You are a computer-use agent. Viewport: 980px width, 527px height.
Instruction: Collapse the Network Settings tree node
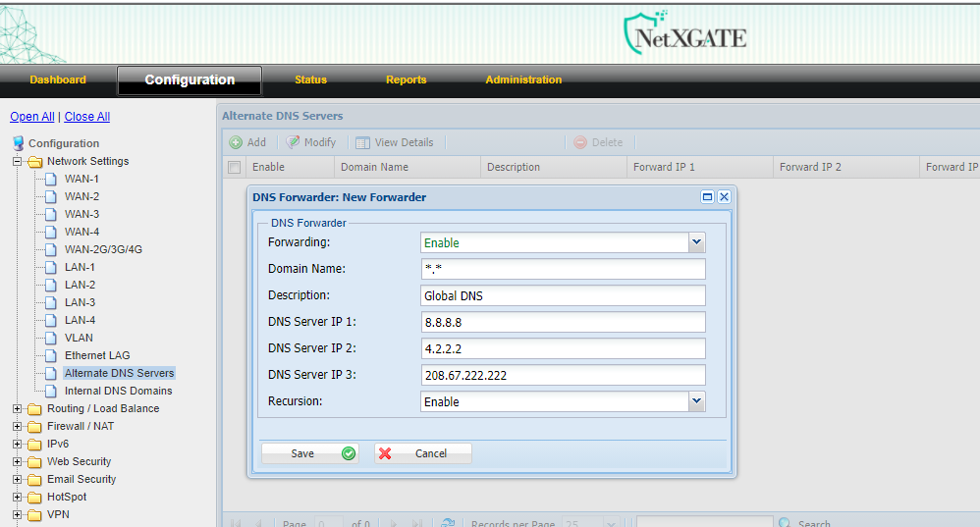point(17,161)
